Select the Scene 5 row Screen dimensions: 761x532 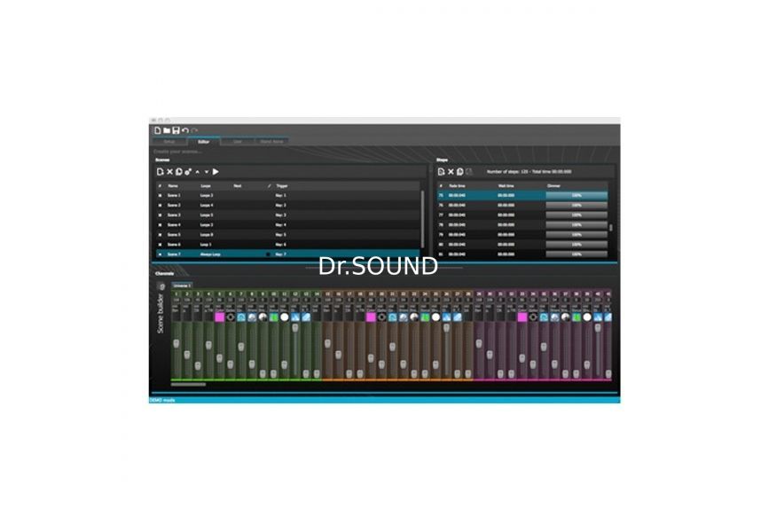click(288, 235)
